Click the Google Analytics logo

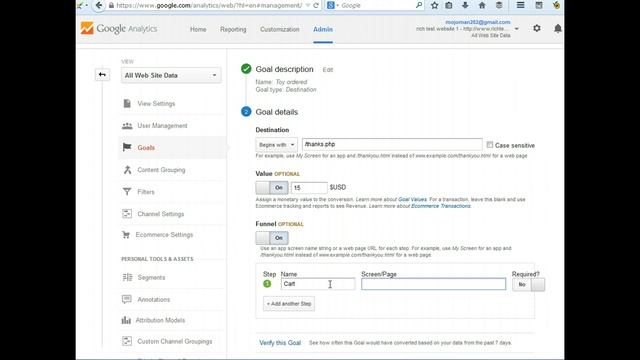[119, 29]
